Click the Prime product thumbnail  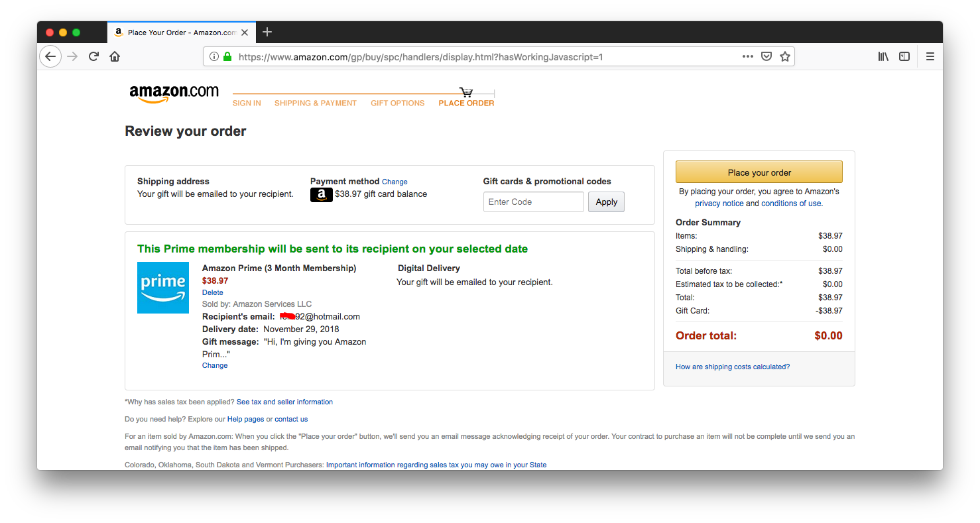click(x=163, y=288)
